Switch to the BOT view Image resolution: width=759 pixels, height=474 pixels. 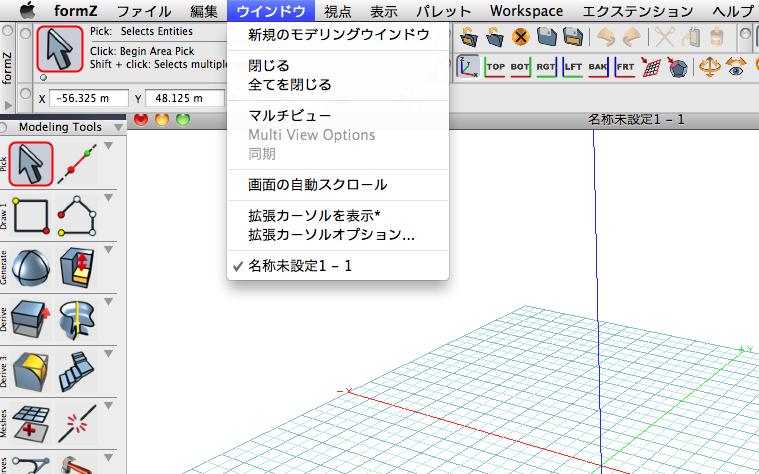tap(520, 67)
